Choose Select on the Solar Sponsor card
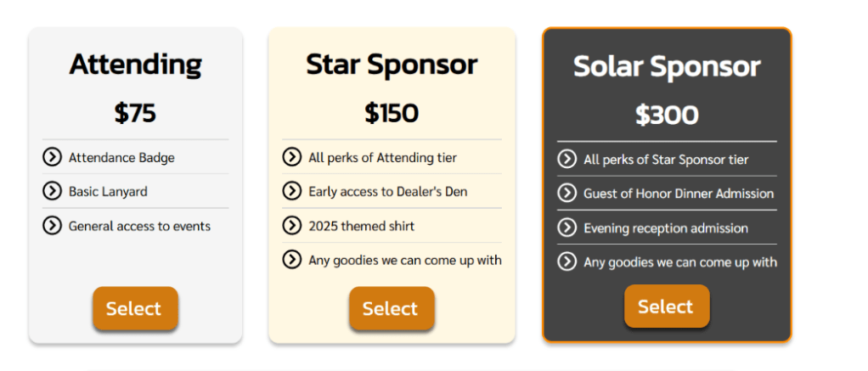Screen dimensions: 868x371 (666, 306)
